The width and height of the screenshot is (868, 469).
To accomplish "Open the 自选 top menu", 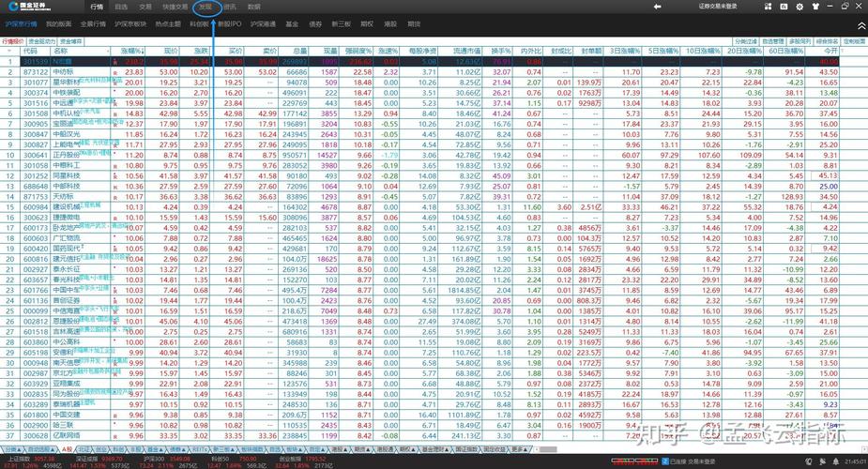I will (x=121, y=7).
